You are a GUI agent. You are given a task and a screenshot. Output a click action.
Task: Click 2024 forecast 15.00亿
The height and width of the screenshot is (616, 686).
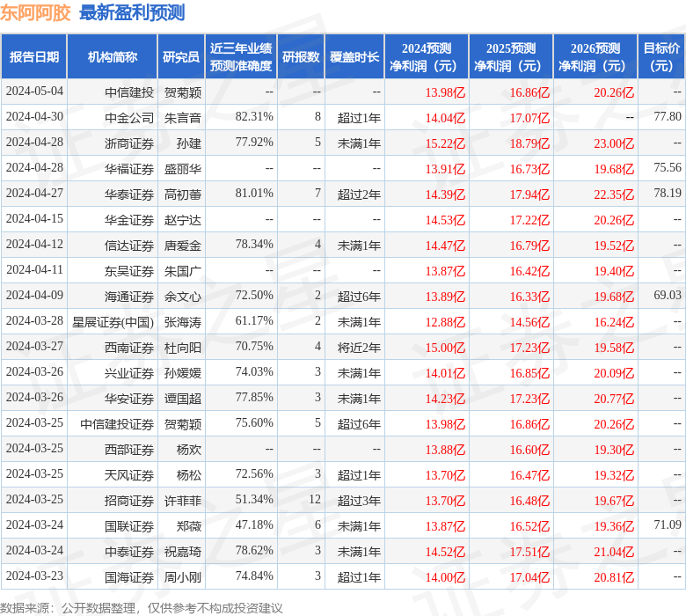coord(445,348)
